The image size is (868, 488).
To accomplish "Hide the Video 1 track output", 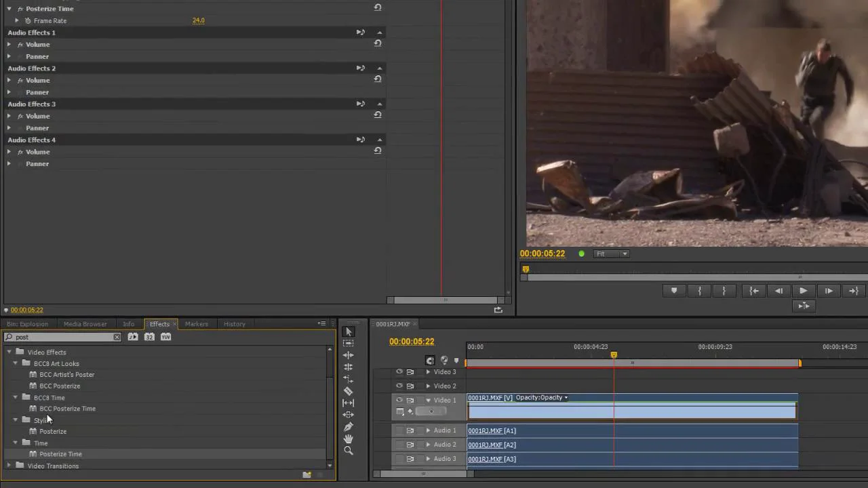I will [x=399, y=401].
